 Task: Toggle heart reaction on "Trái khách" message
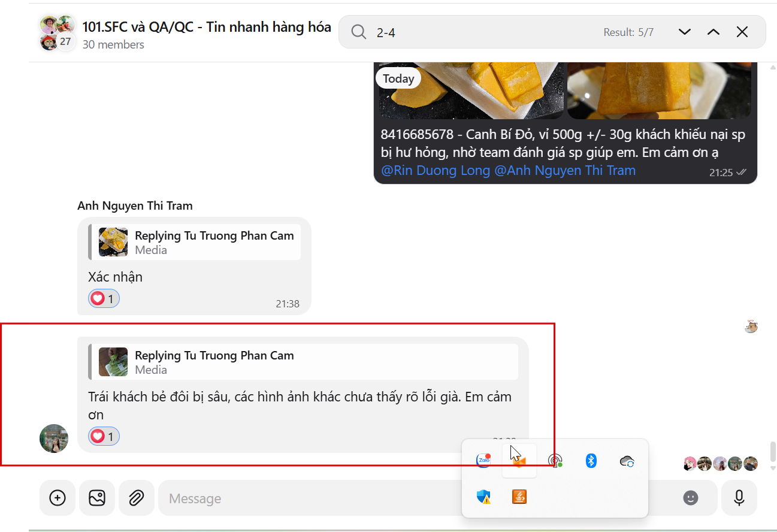tap(104, 437)
